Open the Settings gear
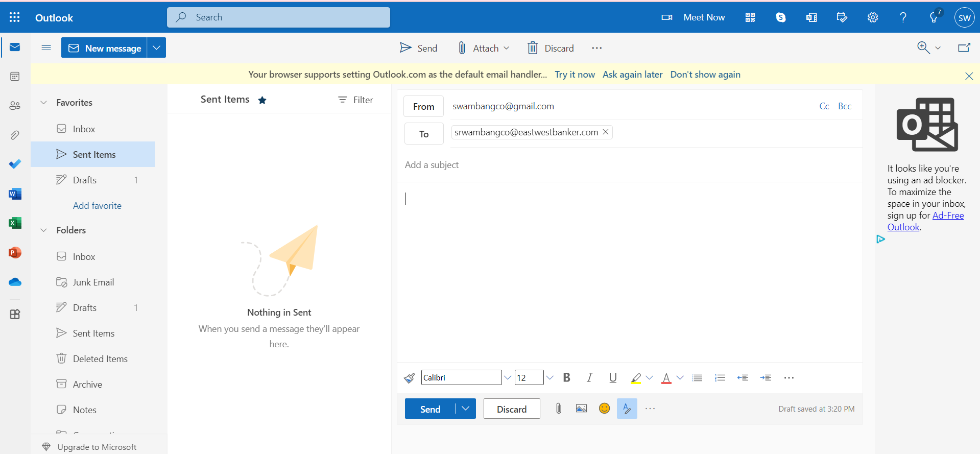The width and height of the screenshot is (980, 454). coord(872,17)
